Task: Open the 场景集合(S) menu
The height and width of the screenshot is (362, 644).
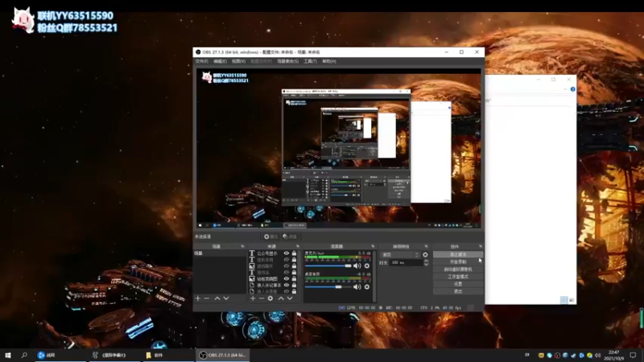Action: coord(287,61)
